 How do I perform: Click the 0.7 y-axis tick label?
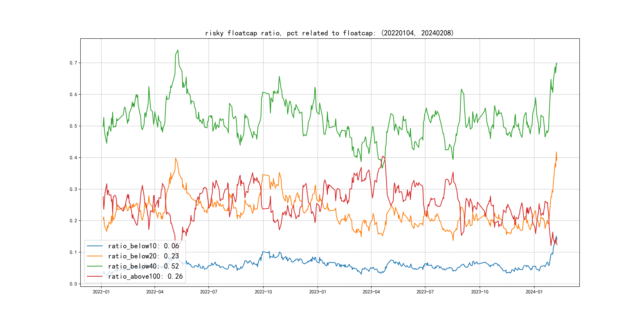(73, 63)
